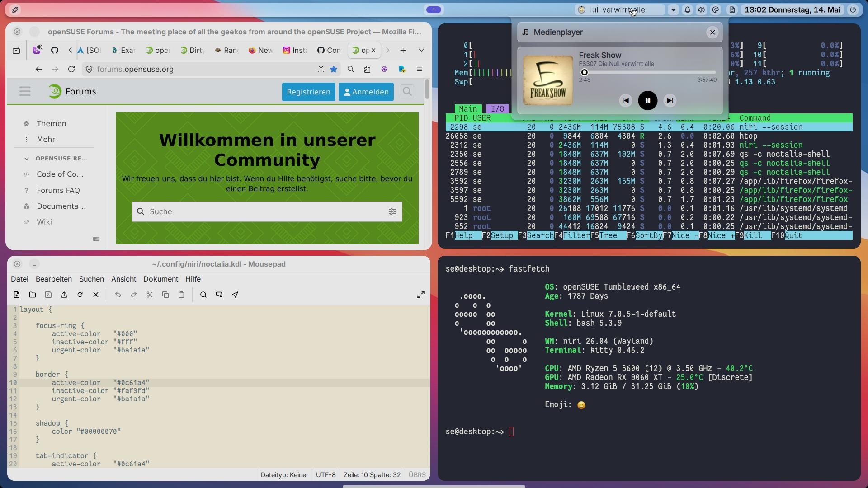Open the power menu in top bar
This screenshot has width=868, height=488.
853,10
